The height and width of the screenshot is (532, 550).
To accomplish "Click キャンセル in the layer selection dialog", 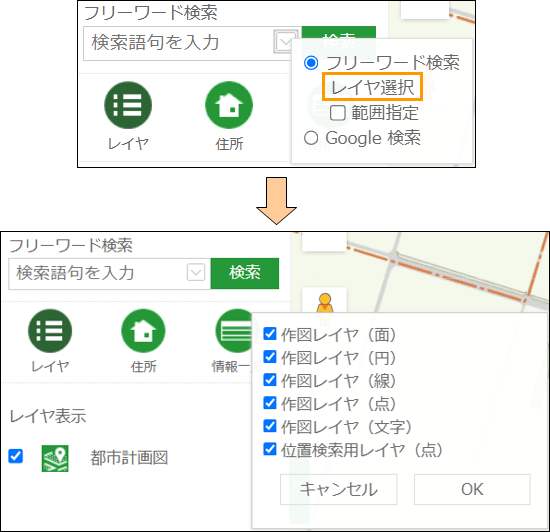I will (338, 490).
